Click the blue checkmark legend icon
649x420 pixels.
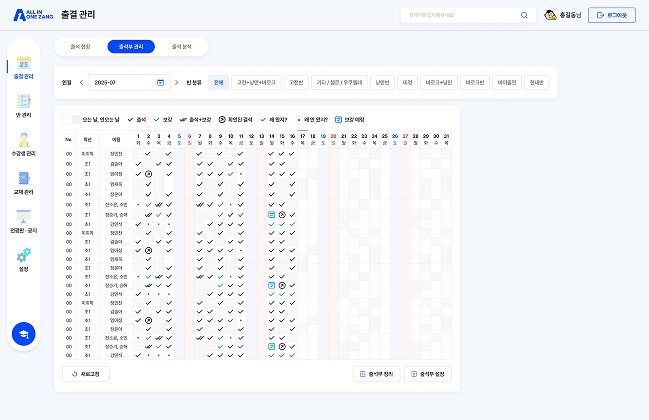click(x=156, y=120)
